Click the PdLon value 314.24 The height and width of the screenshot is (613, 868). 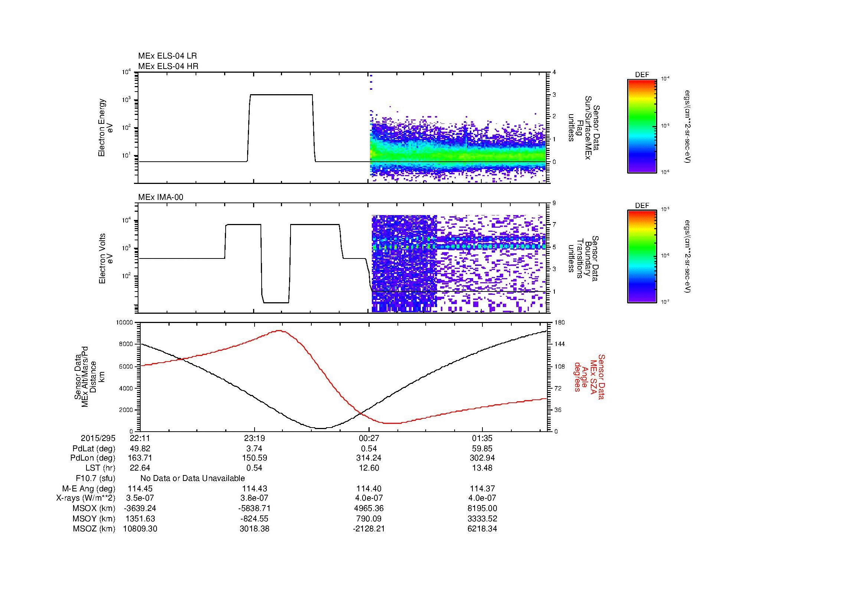pos(369,458)
